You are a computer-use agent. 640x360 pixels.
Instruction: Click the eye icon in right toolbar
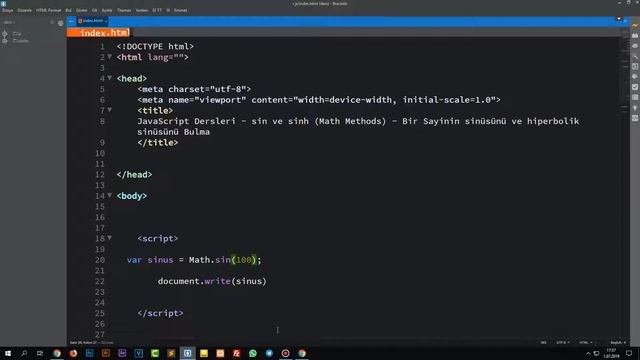[635, 46]
